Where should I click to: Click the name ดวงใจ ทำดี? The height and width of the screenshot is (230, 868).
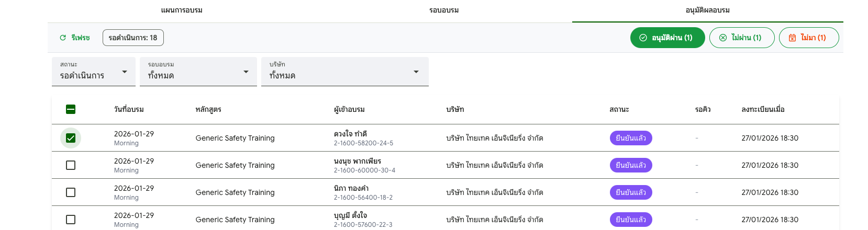(x=350, y=134)
